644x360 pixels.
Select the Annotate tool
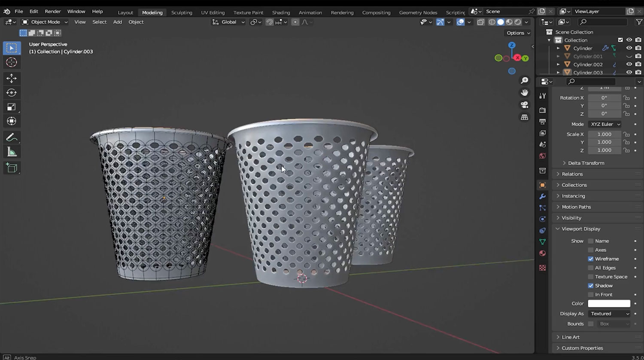coord(12,137)
